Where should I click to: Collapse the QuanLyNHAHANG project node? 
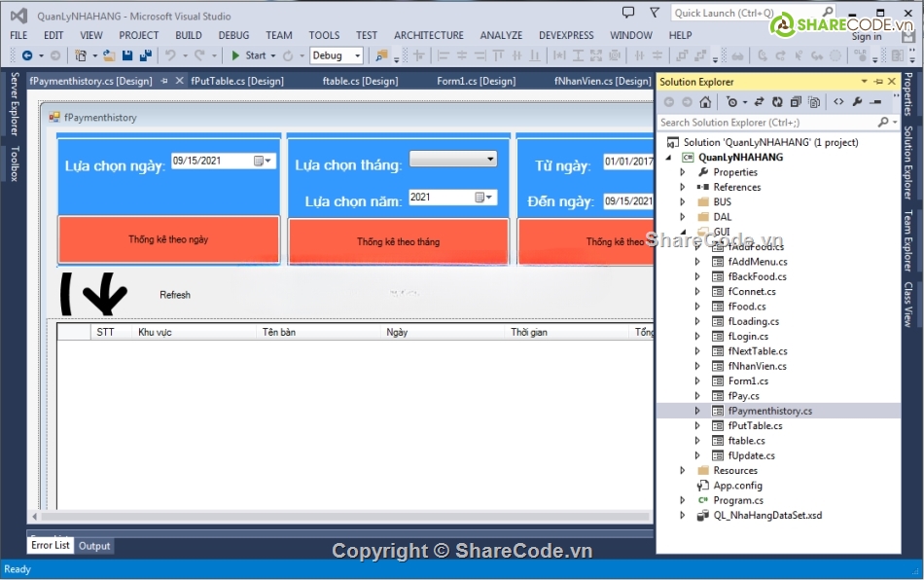[x=669, y=158]
